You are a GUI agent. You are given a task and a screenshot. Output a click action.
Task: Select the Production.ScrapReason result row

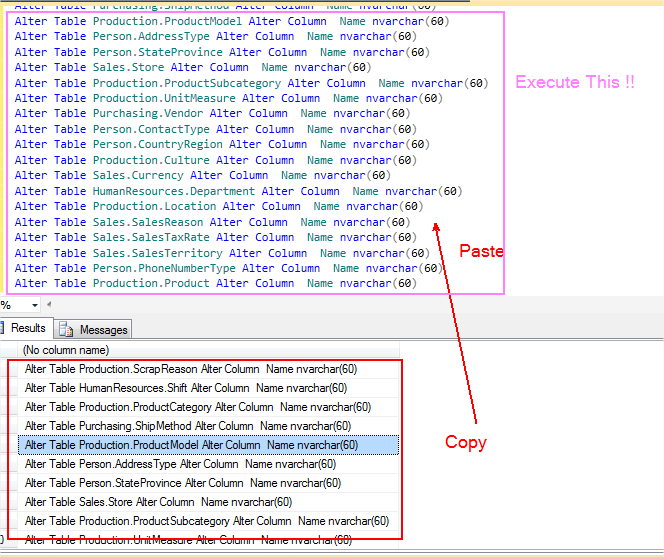[190, 369]
